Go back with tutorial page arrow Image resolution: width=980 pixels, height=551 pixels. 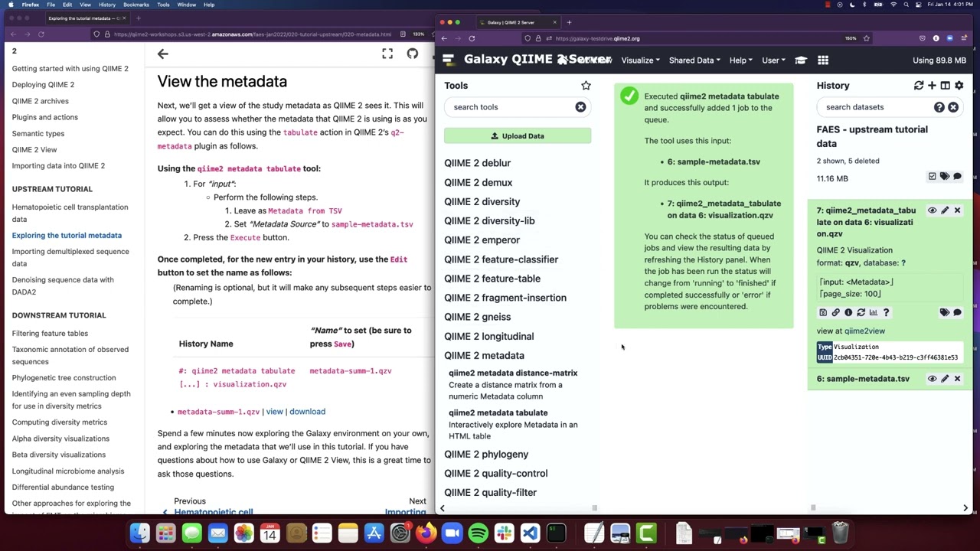(162, 54)
